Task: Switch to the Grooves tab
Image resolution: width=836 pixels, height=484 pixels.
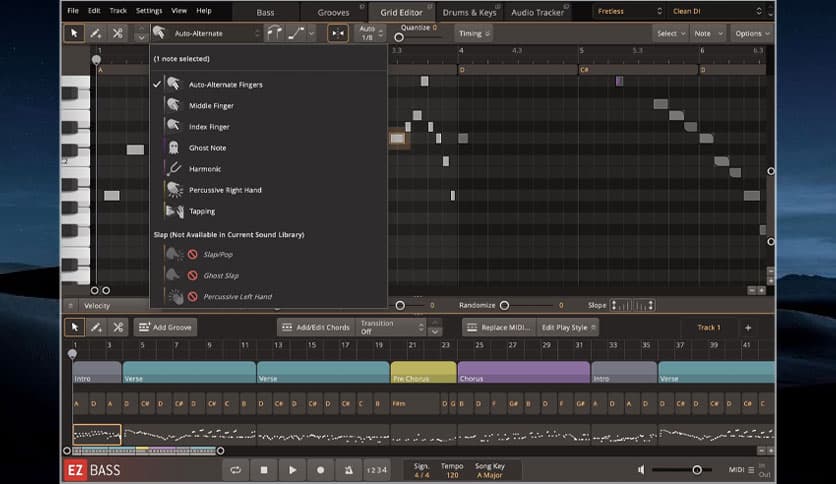Action: [x=333, y=12]
